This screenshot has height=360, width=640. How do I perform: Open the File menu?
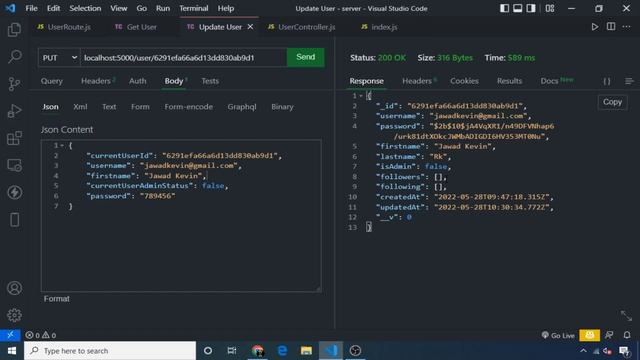31,8
